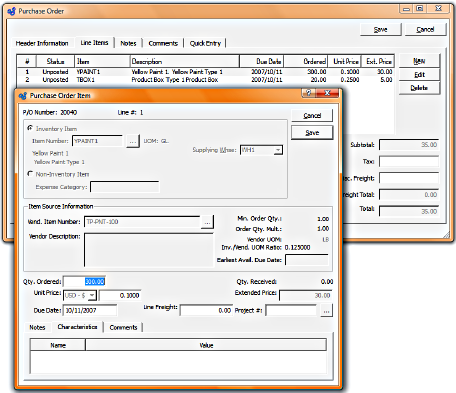
Task: Click the Description column header
Action: point(185,61)
